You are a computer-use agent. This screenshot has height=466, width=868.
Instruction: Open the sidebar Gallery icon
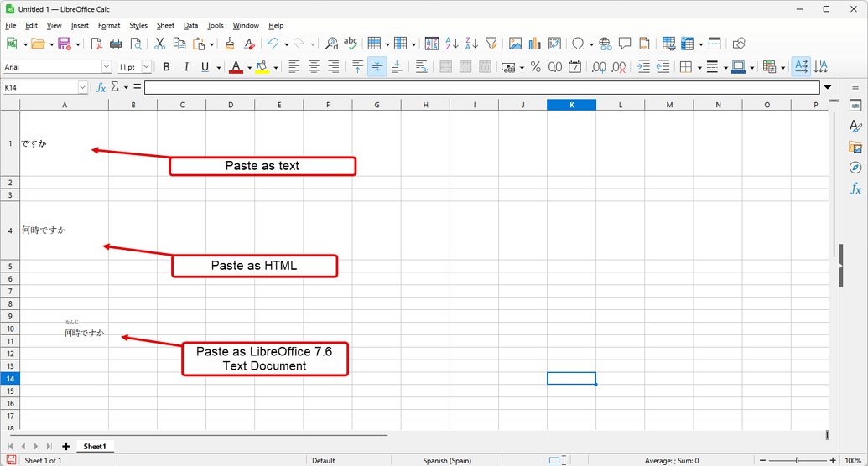point(855,147)
